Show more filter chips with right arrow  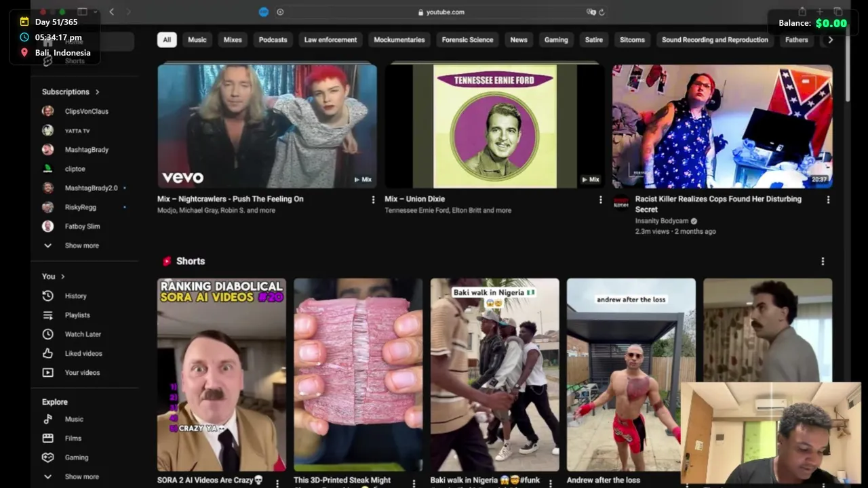[830, 40]
